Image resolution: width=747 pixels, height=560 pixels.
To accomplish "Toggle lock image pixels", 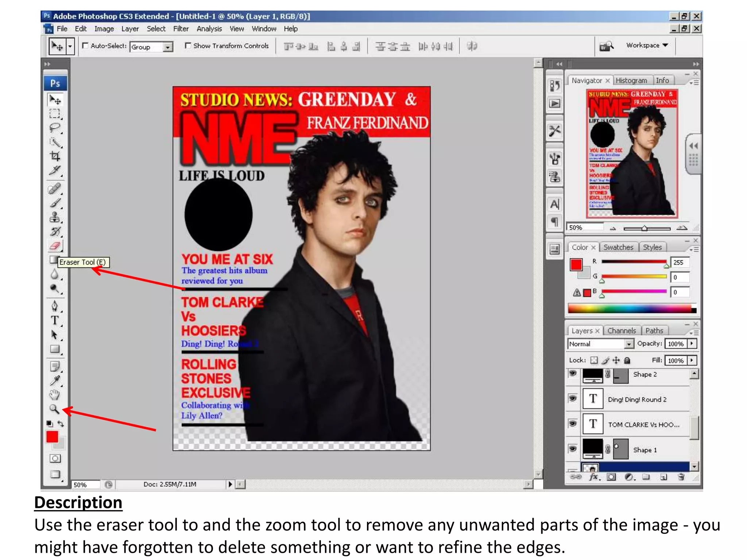I will pos(605,360).
